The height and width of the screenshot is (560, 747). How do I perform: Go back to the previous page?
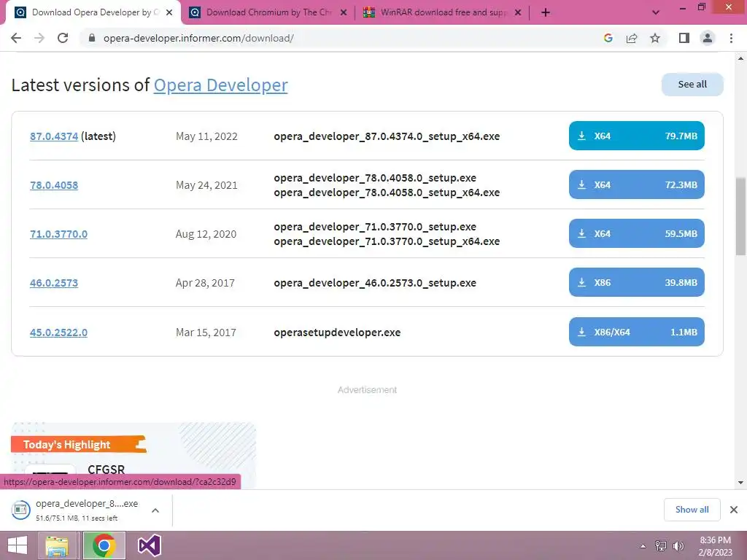pos(16,38)
